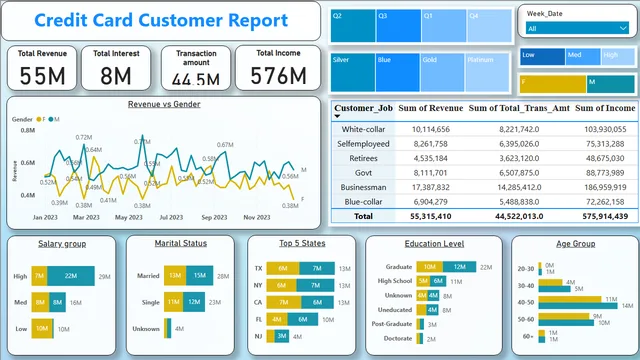Open the Week_Date dropdown showing All
Viewport: 640px width, 360px height.
click(577, 28)
